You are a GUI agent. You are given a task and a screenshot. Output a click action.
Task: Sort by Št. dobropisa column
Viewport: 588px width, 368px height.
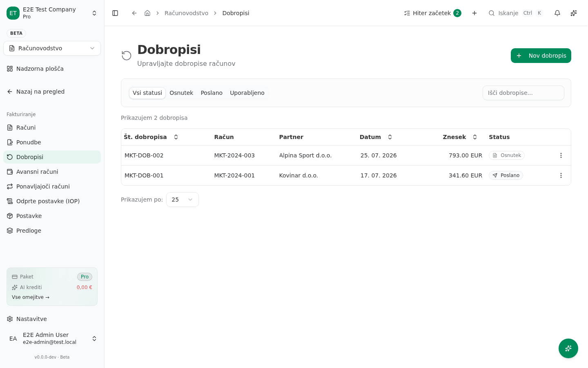click(x=151, y=137)
